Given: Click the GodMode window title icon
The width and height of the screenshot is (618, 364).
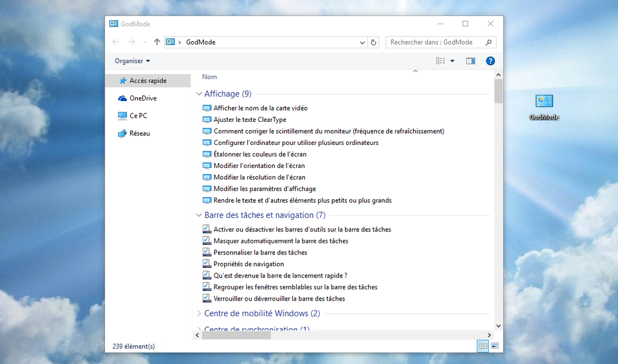Looking at the screenshot, I should [113, 24].
